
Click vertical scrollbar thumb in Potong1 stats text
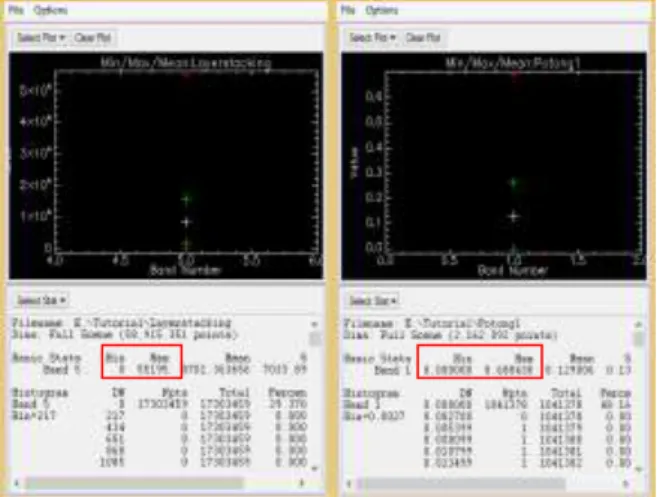click(638, 339)
